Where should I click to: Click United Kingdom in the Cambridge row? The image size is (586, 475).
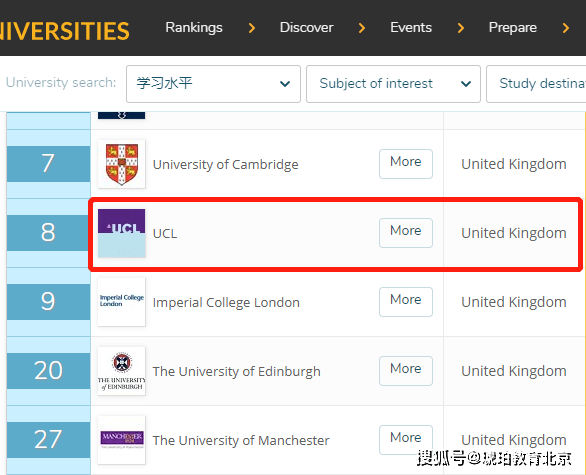pos(514,164)
